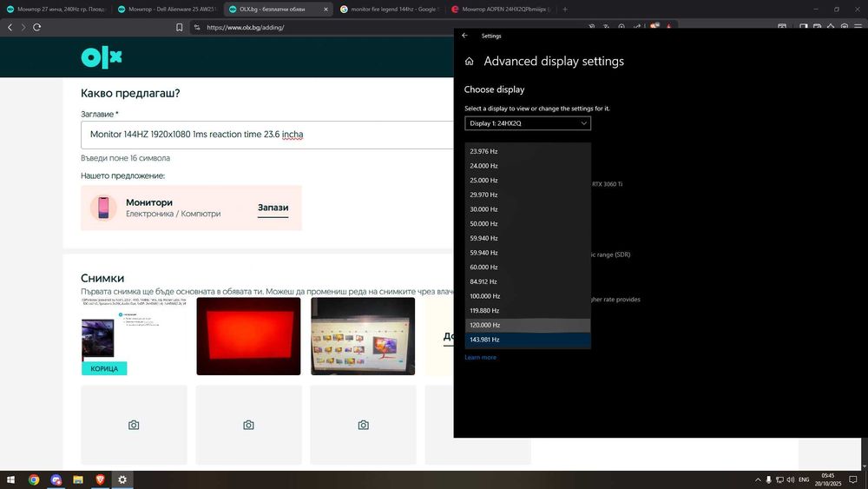Choose 60.000 Hz refresh rate

pyautogui.click(x=528, y=267)
